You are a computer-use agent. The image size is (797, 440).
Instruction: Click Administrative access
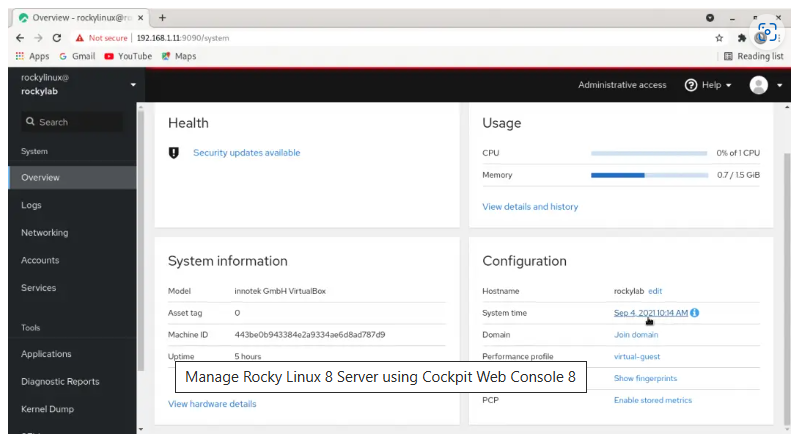[622, 85]
